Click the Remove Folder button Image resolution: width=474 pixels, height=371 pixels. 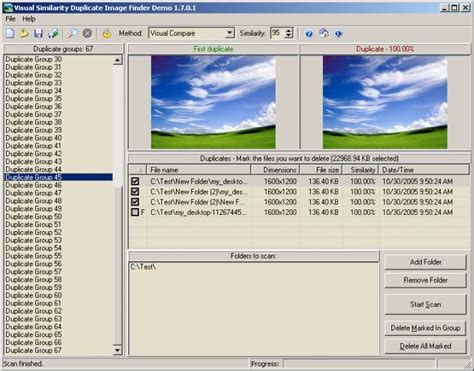pos(425,280)
